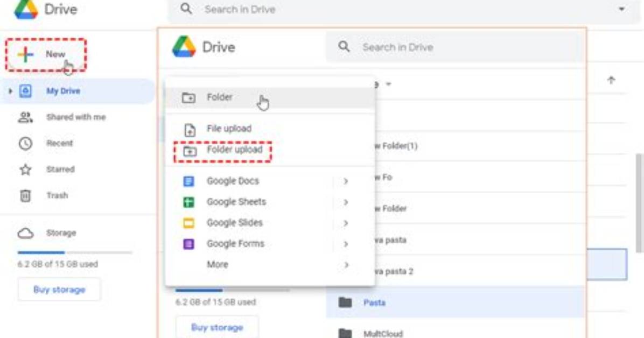Screen dimensions: 644x338
Task: Click the New button in sidebar
Action: pos(46,54)
